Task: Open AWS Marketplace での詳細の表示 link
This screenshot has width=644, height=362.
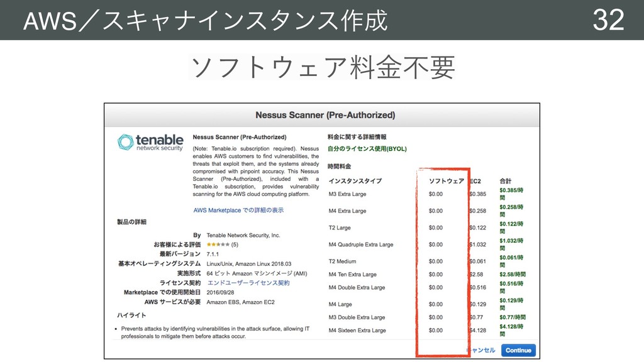Action: tap(238, 210)
